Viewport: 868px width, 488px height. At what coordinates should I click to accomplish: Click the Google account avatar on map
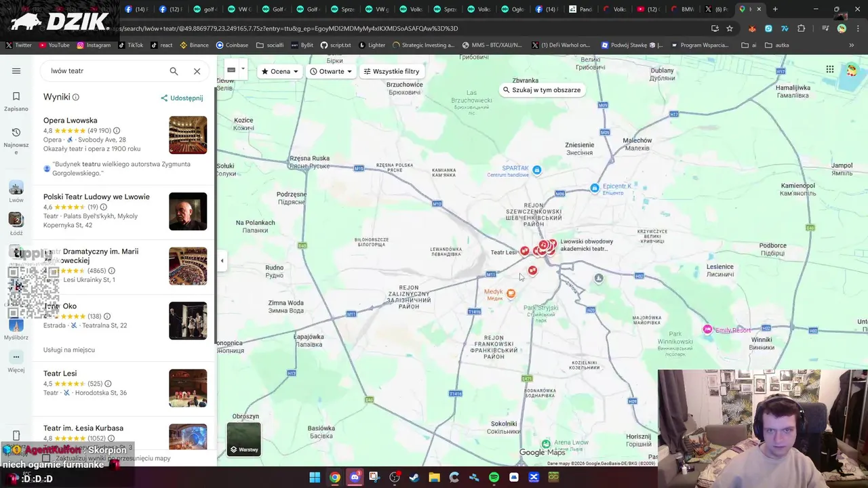pyautogui.click(x=852, y=69)
